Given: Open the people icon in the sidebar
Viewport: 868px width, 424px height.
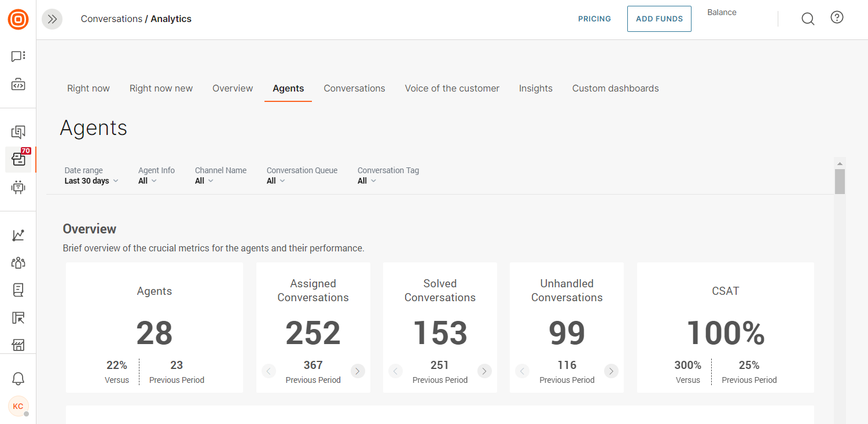Looking at the screenshot, I should (18, 262).
